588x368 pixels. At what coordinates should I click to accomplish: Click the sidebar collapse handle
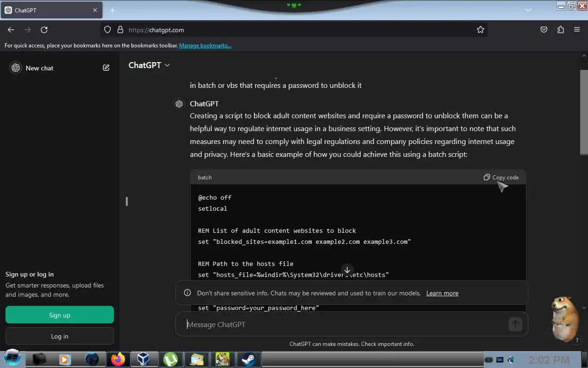pos(127,201)
